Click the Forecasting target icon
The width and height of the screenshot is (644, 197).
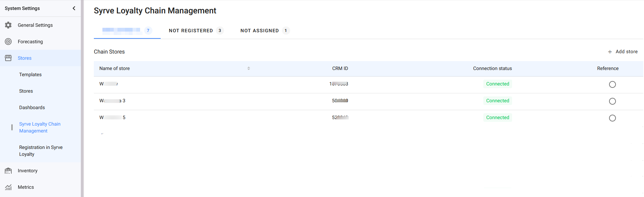coord(8,42)
